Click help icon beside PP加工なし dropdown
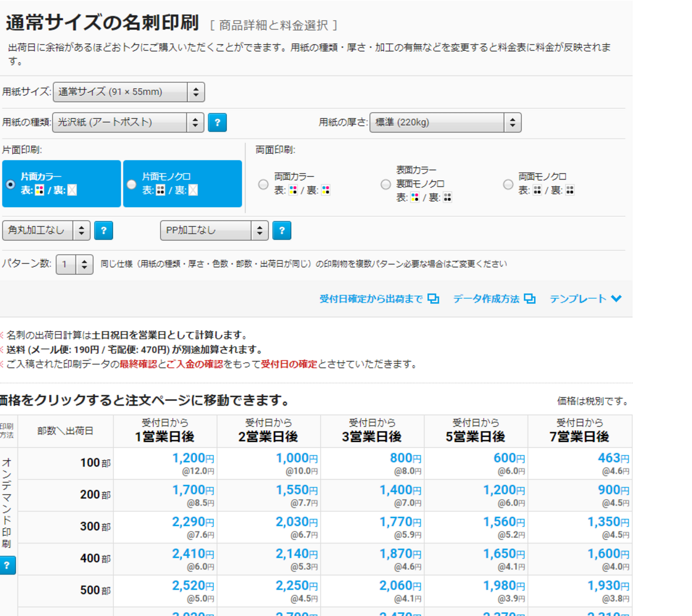Image resolution: width=692 pixels, height=616 pixels. point(282,231)
